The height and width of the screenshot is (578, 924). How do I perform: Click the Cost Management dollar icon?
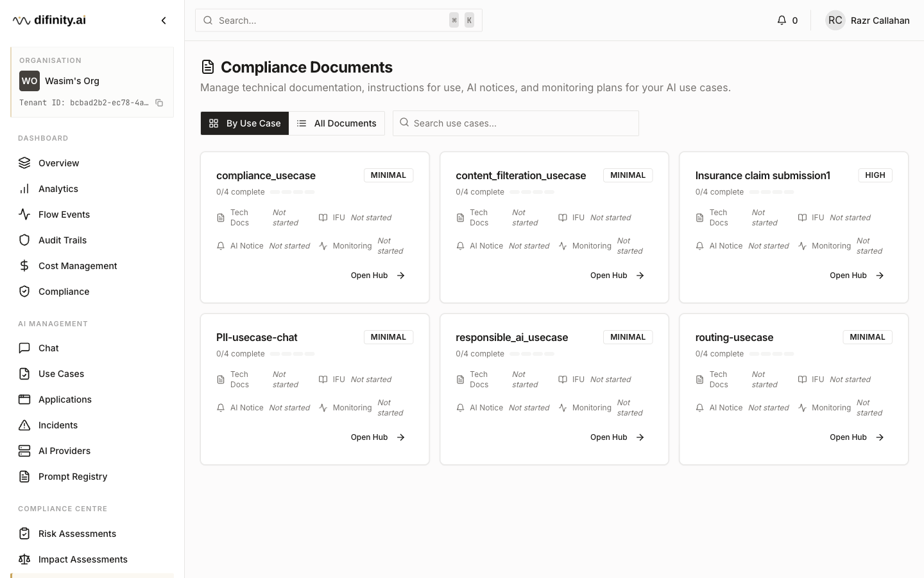point(24,266)
